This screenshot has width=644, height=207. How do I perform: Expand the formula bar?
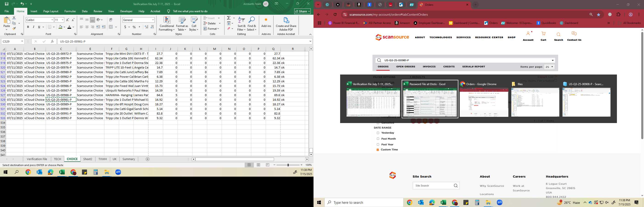[x=310, y=41]
